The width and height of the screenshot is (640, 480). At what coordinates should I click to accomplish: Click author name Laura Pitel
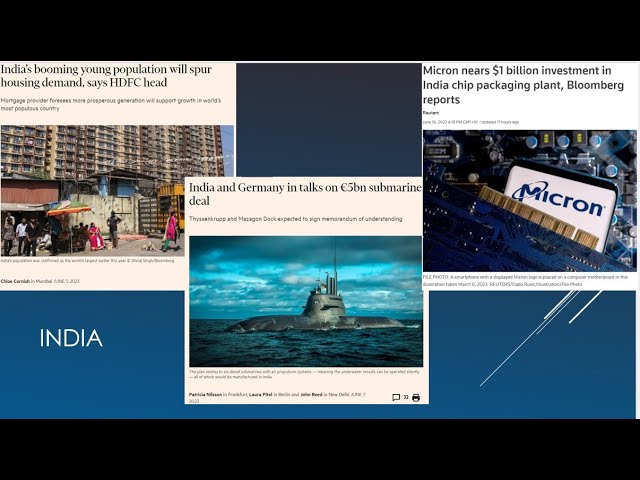click(260, 395)
